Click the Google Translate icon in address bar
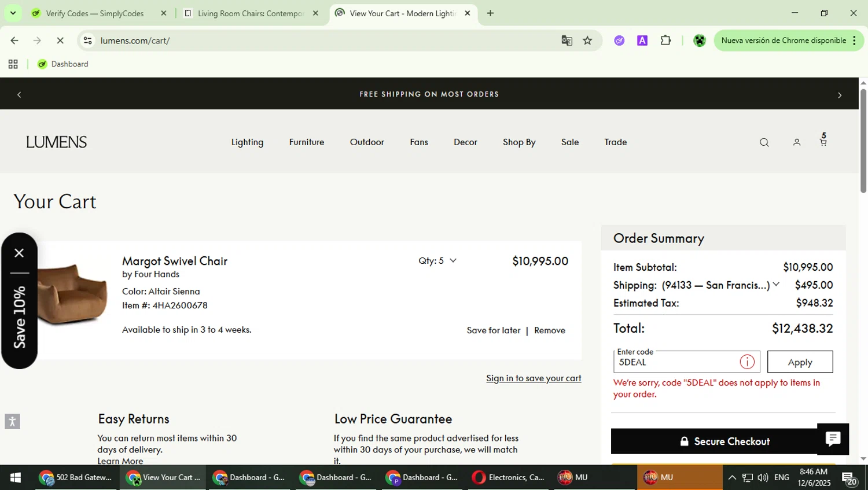The height and width of the screenshot is (490, 868). (567, 40)
